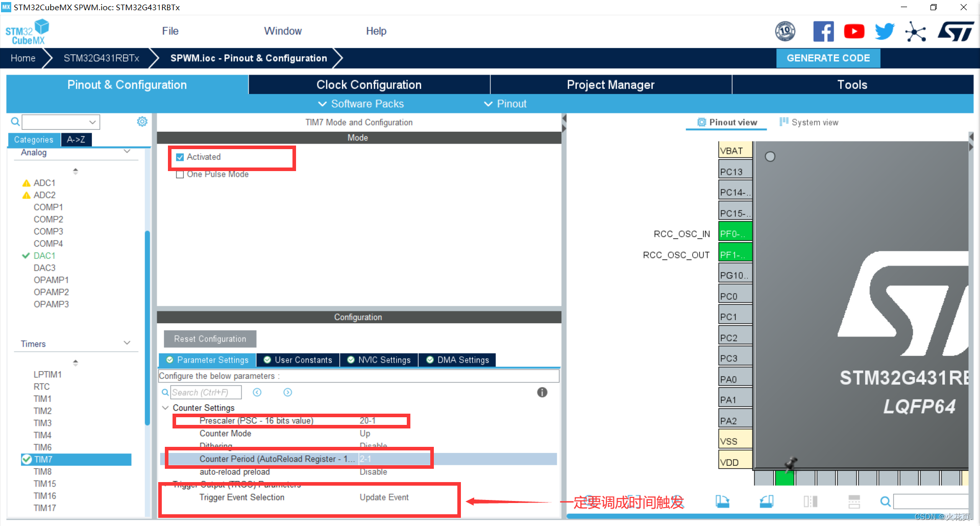Screen dimensions: 980x526
Task: Click the pin search magnifier icon
Action: point(886,501)
